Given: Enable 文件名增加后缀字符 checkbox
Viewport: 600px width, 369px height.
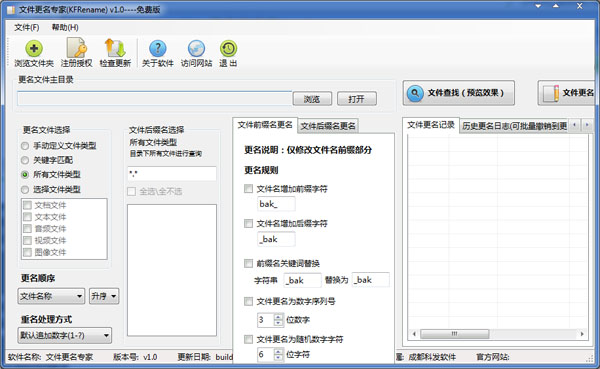Looking at the screenshot, I should (x=248, y=223).
